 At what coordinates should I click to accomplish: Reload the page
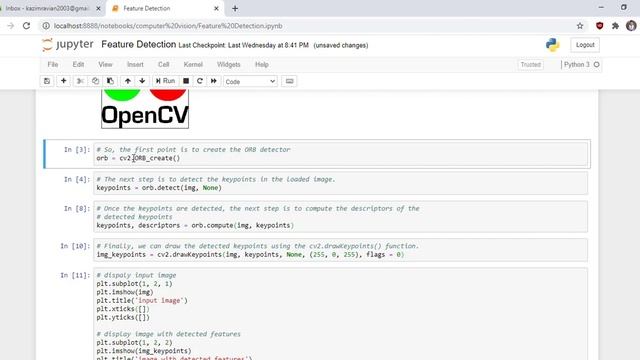[x=27, y=26]
